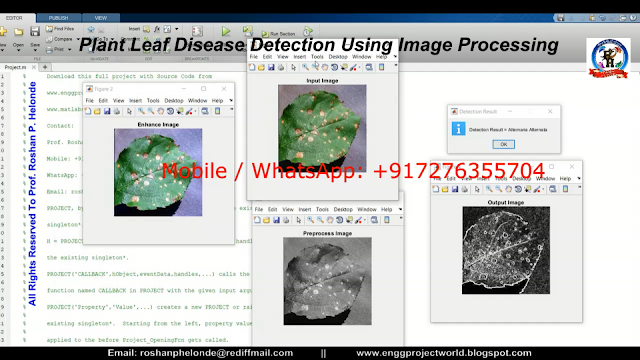The height and width of the screenshot is (360, 640).
Task: Click the Save Figure icon in the Figure 2 toolbar
Action: [107, 111]
